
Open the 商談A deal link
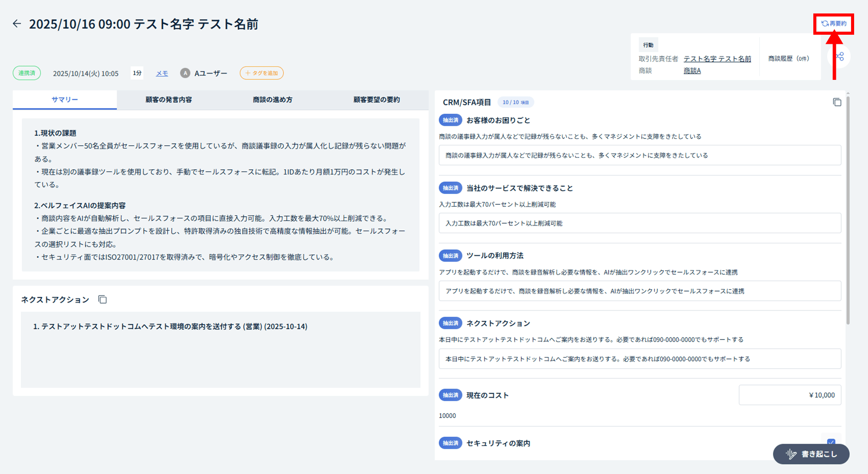tap(692, 71)
